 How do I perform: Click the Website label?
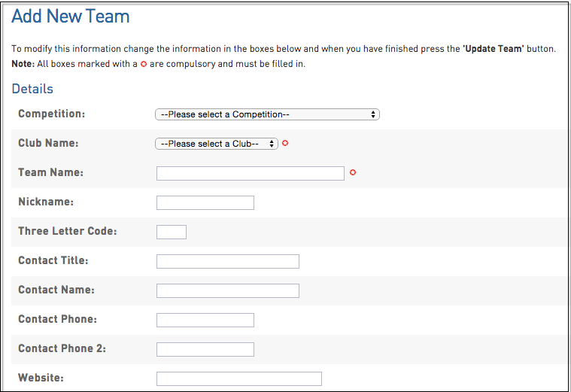[x=41, y=378]
